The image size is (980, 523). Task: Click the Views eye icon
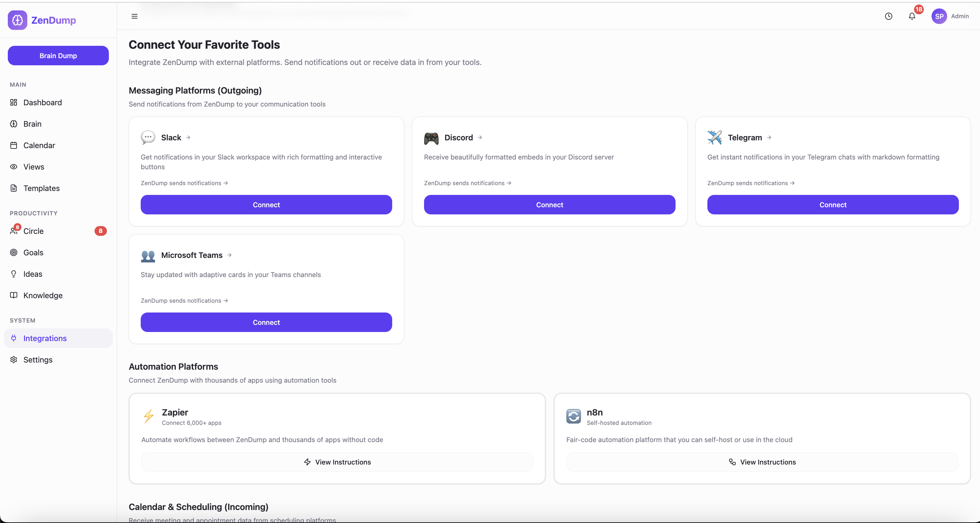14,167
